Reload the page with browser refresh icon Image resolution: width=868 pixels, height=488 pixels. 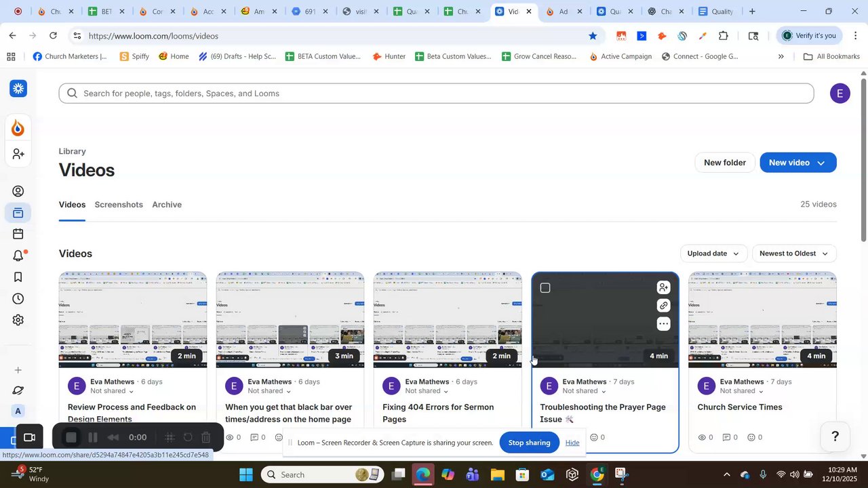click(54, 36)
